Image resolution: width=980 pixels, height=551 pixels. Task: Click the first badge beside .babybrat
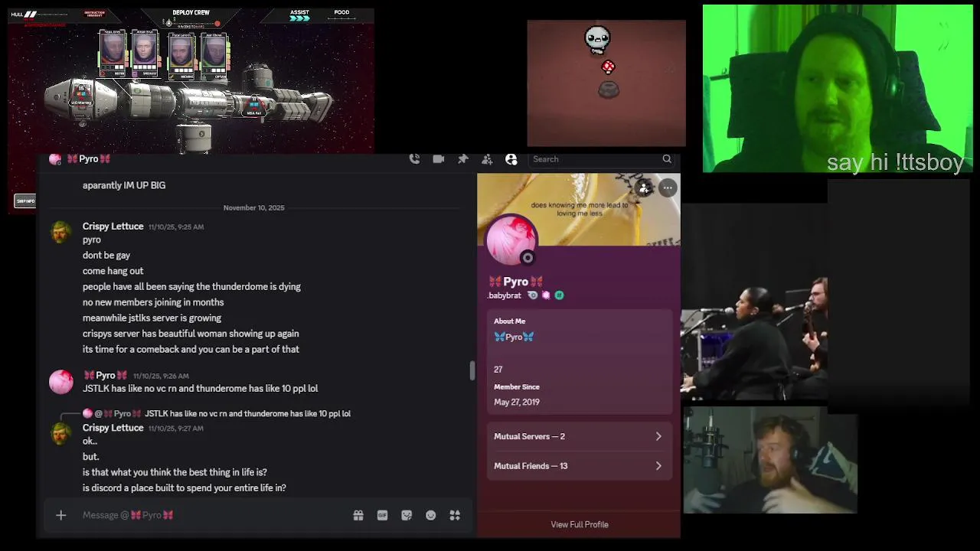pos(533,295)
